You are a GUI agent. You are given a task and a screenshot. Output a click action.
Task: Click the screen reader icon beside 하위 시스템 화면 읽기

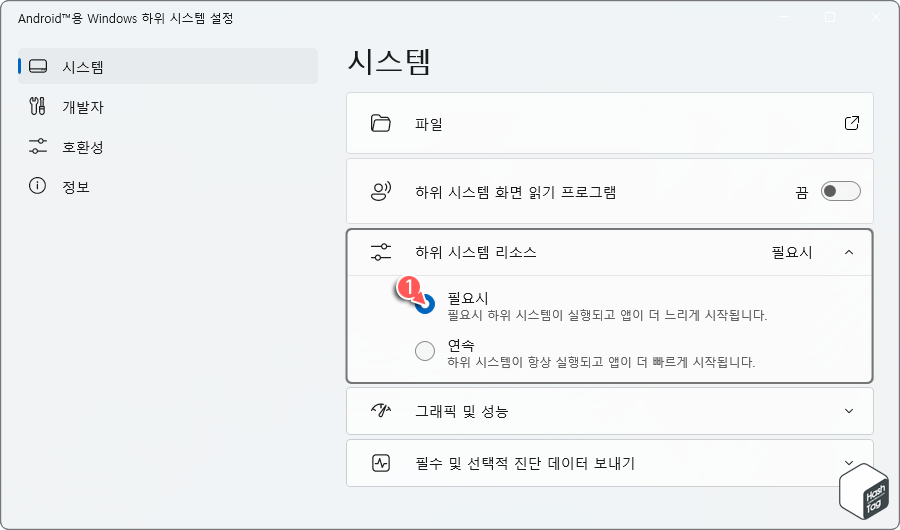click(381, 191)
